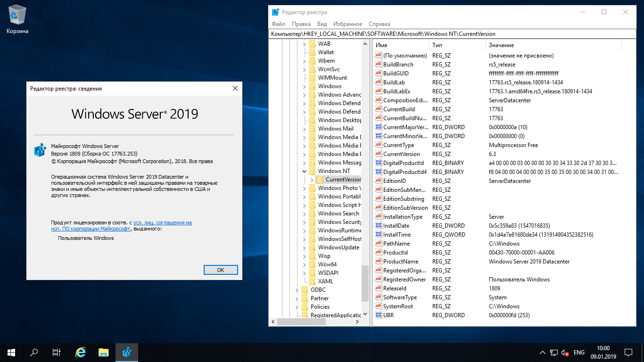Select the InstallationType value name
644x362 pixels.
[403, 216]
